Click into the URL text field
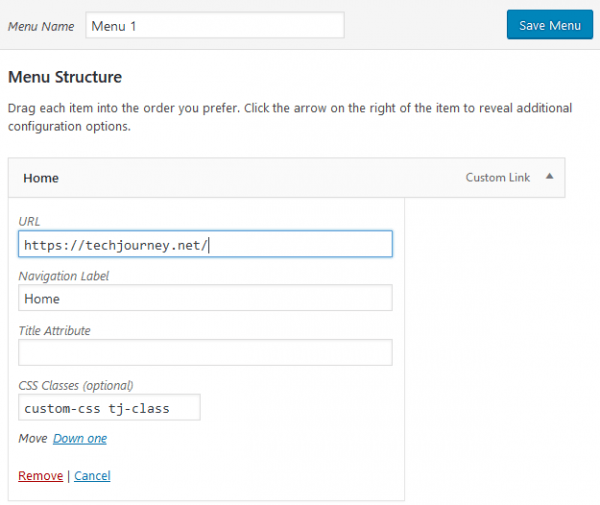This screenshot has height=505, width=600. point(205,244)
